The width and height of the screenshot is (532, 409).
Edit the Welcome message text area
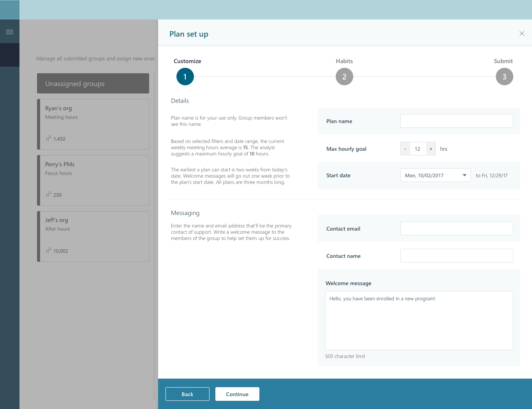(x=419, y=320)
